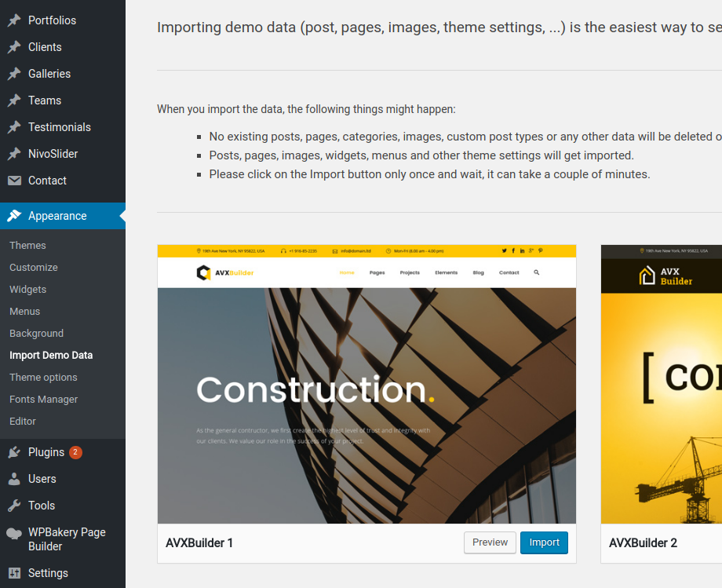Image resolution: width=722 pixels, height=588 pixels.
Task: Click the AVXBuilder 2 demo thumbnail
Action: (661, 385)
